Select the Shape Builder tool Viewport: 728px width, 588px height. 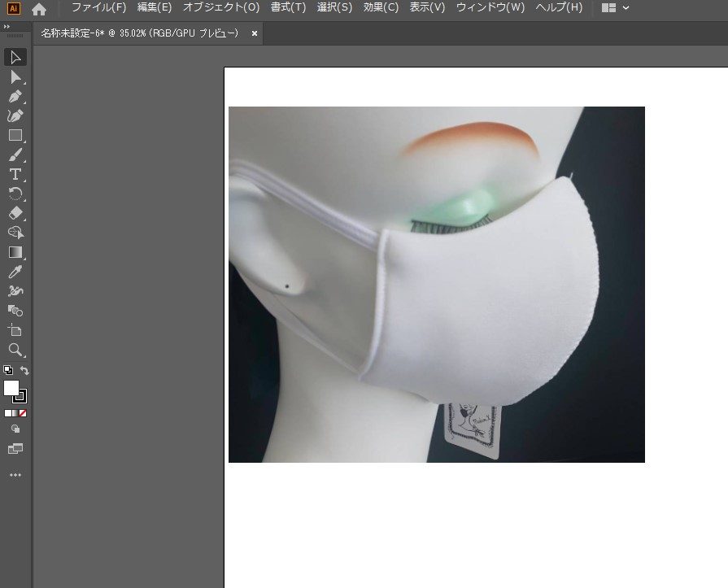(x=15, y=311)
